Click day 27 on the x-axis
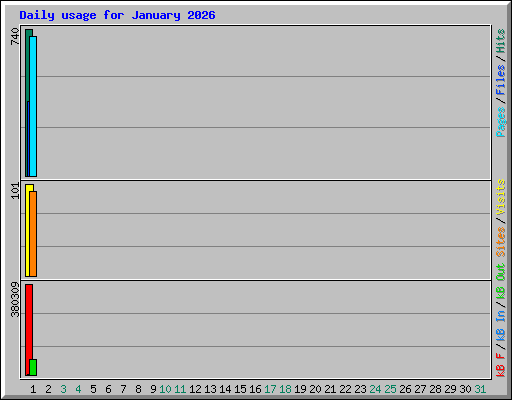This screenshot has width=512, height=400. tap(420, 389)
